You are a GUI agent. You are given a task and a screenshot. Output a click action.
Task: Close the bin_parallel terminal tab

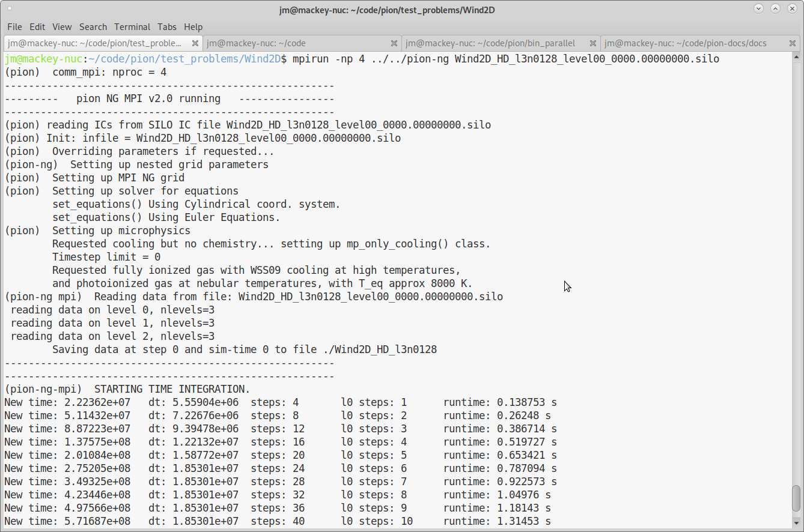(x=593, y=43)
